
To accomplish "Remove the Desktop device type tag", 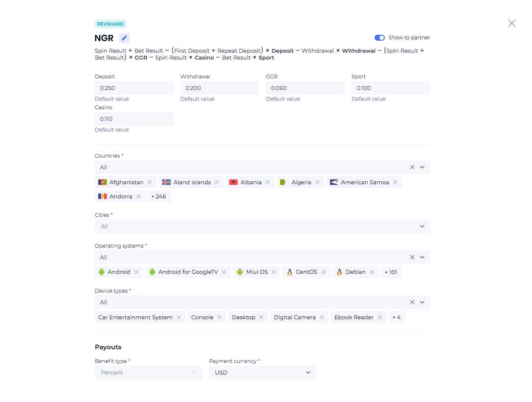I will pyautogui.click(x=261, y=317).
